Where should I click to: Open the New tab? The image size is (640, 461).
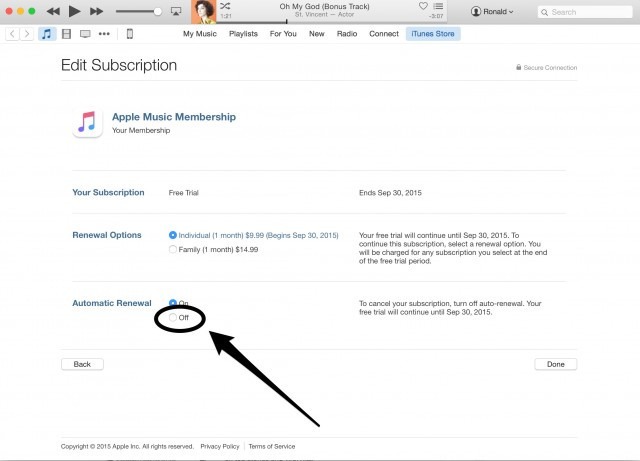pyautogui.click(x=316, y=34)
